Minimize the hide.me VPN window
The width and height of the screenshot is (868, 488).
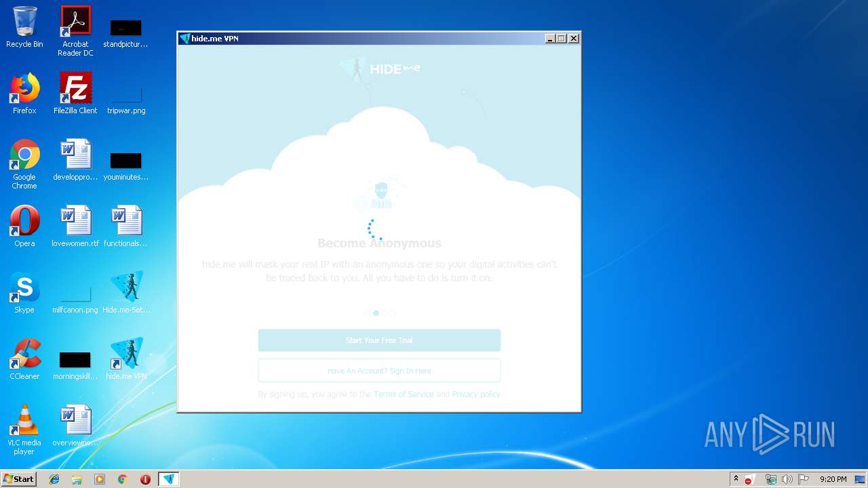[551, 39]
